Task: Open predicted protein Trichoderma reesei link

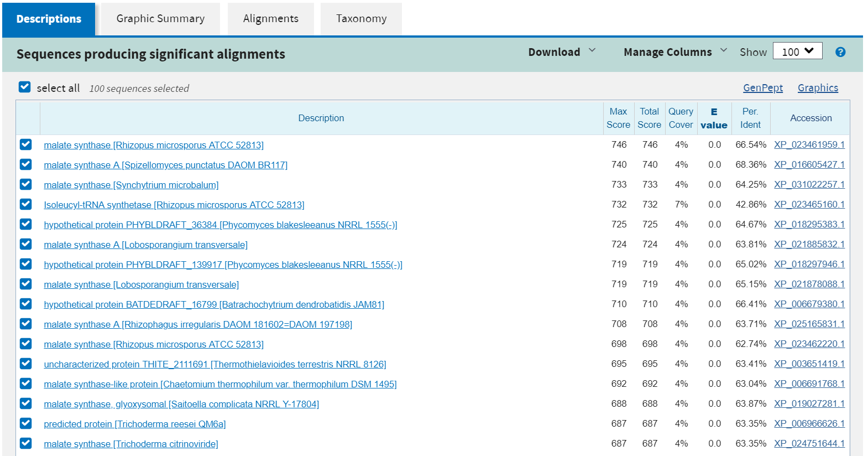Action: tap(135, 424)
